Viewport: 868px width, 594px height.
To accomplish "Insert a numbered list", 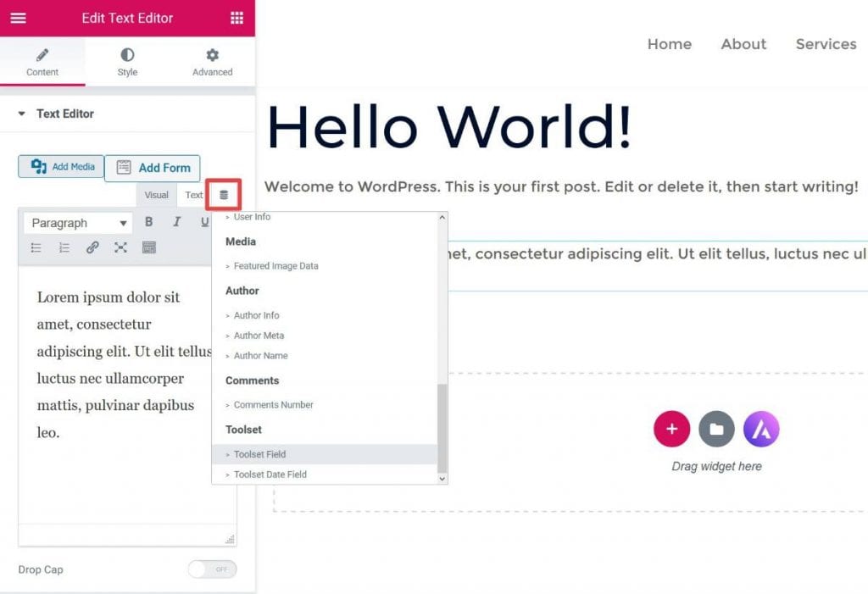I will point(64,247).
